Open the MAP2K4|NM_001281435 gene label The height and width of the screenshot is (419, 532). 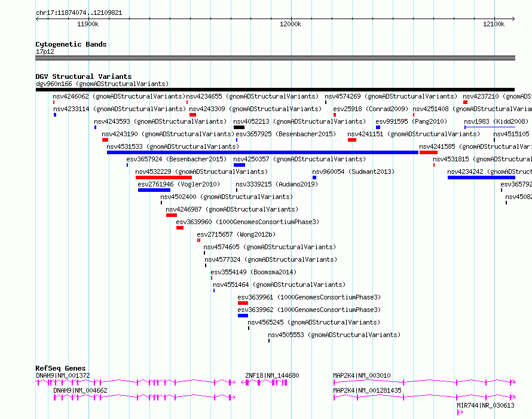[x=367, y=390]
